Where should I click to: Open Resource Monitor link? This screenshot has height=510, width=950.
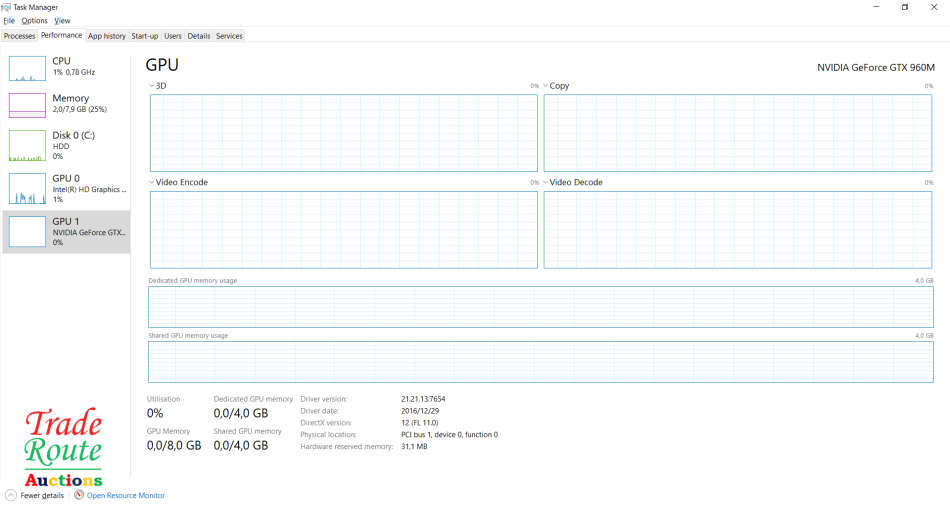125,495
